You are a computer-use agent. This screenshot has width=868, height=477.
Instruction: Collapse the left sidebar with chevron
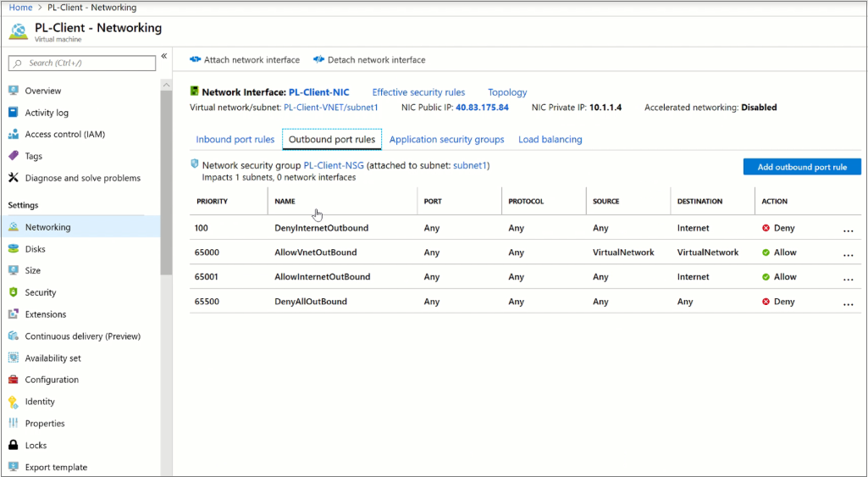(x=164, y=57)
